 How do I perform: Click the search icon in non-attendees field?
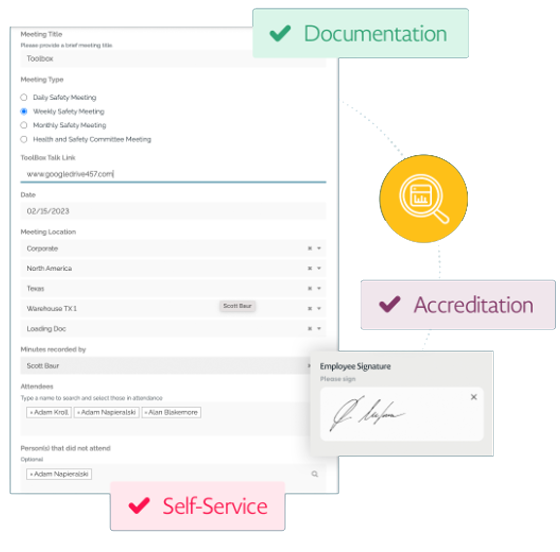[x=315, y=474]
